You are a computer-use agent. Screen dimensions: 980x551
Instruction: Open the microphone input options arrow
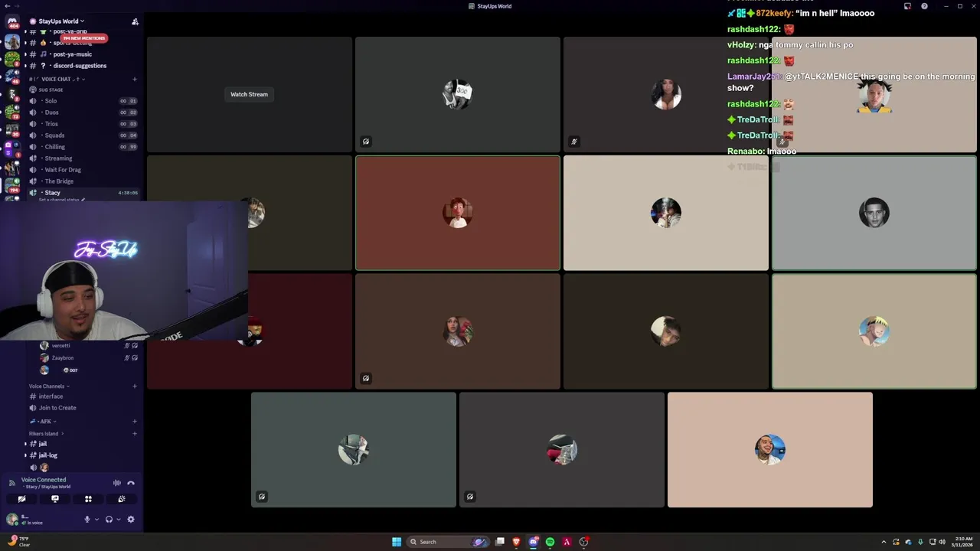point(96,520)
